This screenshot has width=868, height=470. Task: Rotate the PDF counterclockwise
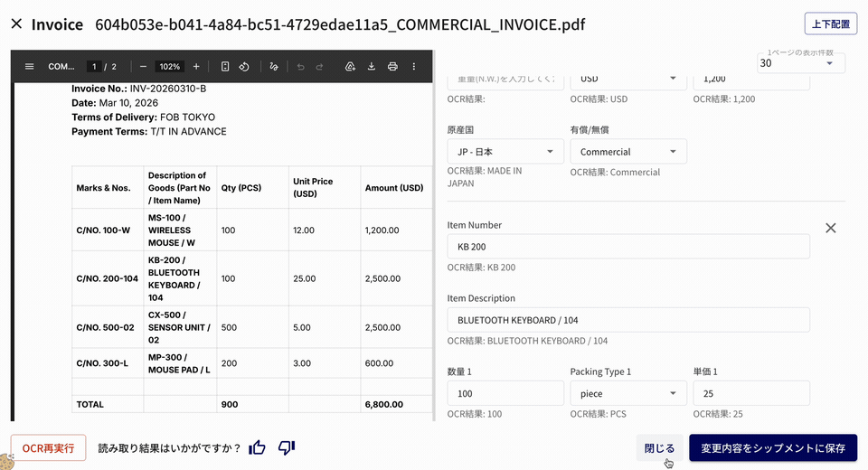[244, 67]
